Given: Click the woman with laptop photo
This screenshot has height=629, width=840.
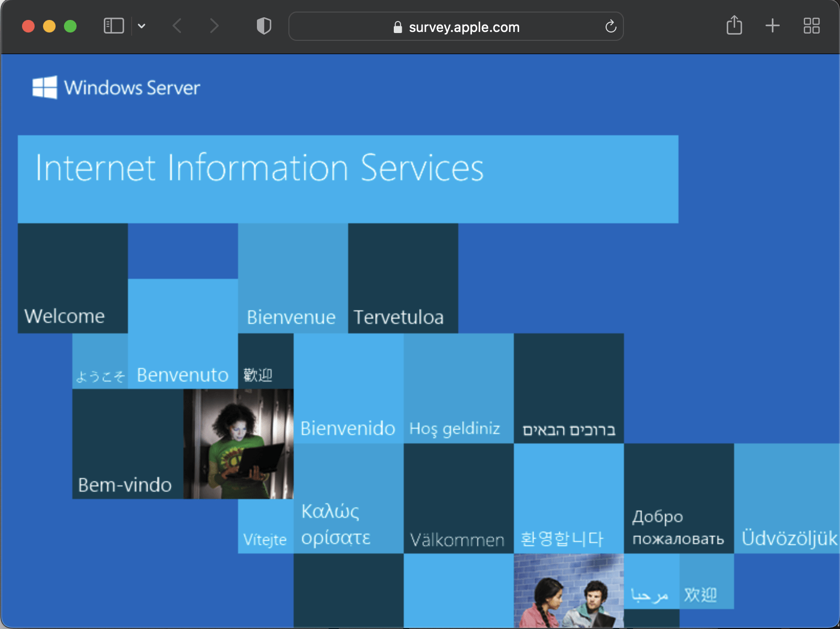Looking at the screenshot, I should pyautogui.click(x=239, y=444).
